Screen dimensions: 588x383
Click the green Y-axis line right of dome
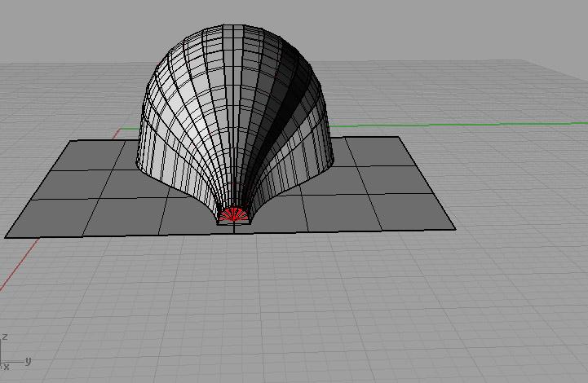pyautogui.click(x=457, y=125)
